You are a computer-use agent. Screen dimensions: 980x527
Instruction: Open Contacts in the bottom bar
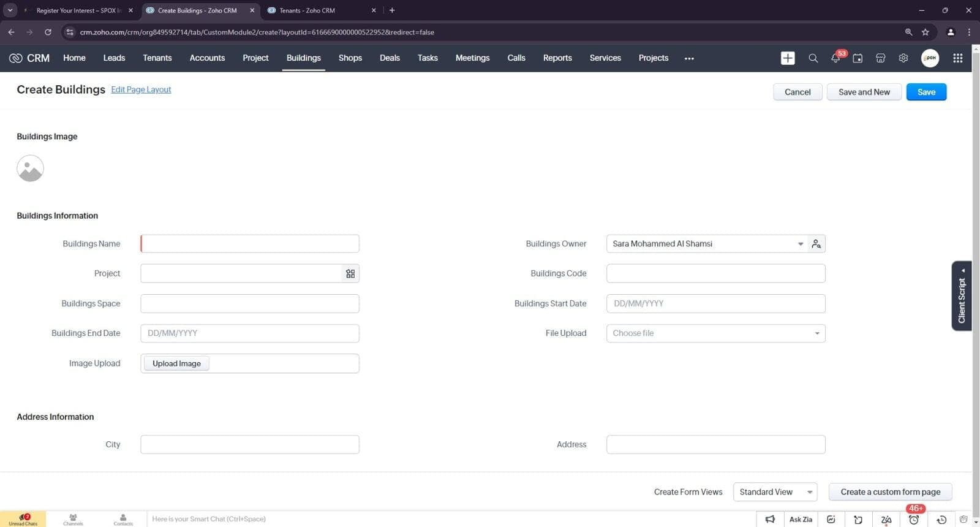(x=123, y=520)
